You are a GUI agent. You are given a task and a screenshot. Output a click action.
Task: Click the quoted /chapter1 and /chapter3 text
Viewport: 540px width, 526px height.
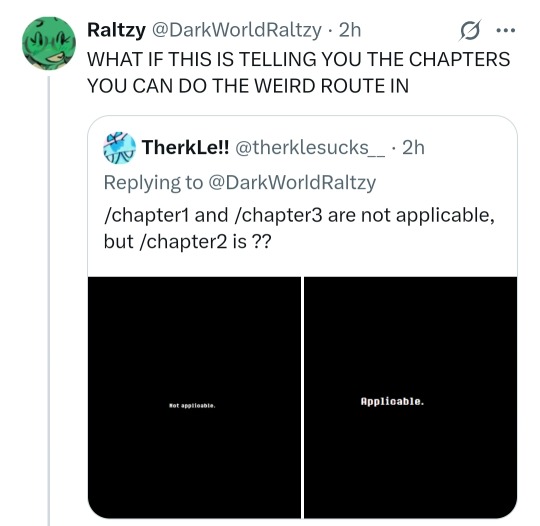click(299, 215)
